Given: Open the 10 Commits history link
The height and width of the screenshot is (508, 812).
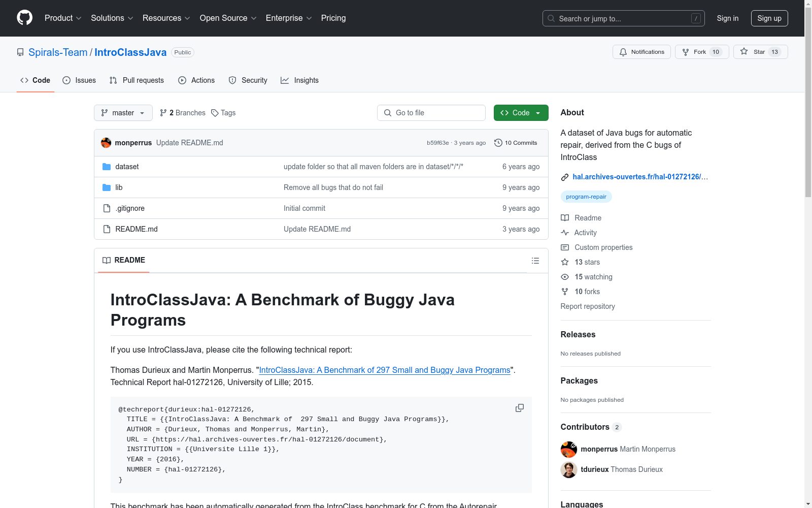Looking at the screenshot, I should point(516,143).
